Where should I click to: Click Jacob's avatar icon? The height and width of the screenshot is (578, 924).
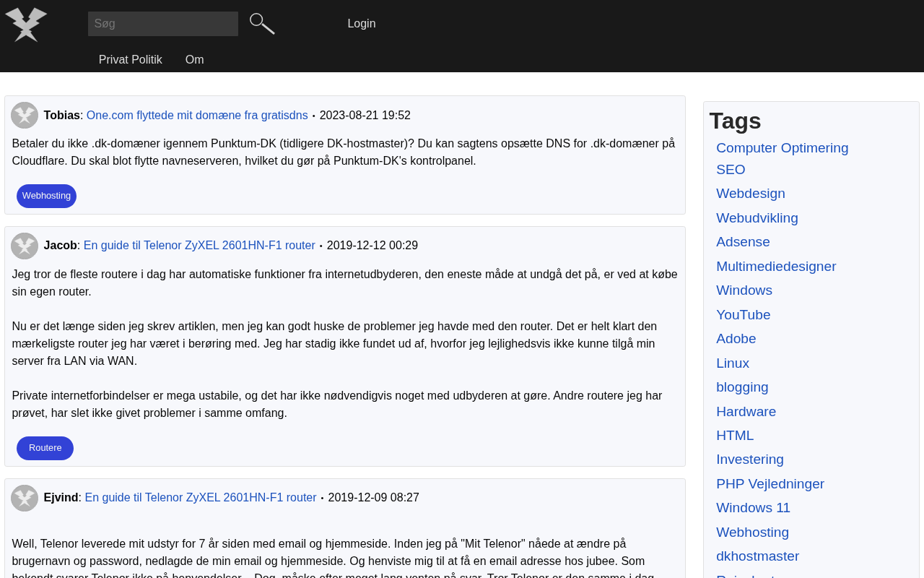point(25,246)
